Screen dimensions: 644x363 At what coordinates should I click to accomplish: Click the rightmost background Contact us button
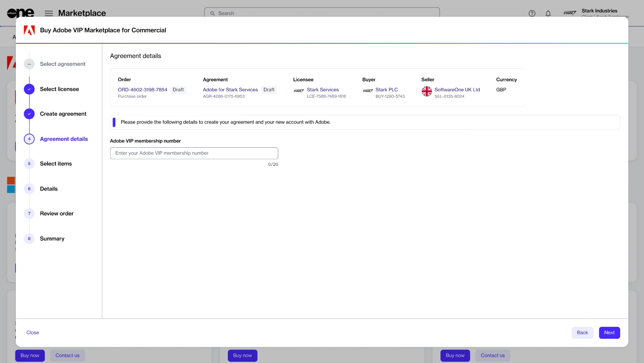493,356
